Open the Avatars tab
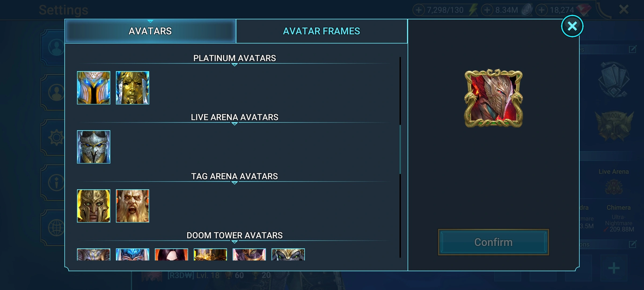This screenshot has height=290, width=644. click(150, 31)
